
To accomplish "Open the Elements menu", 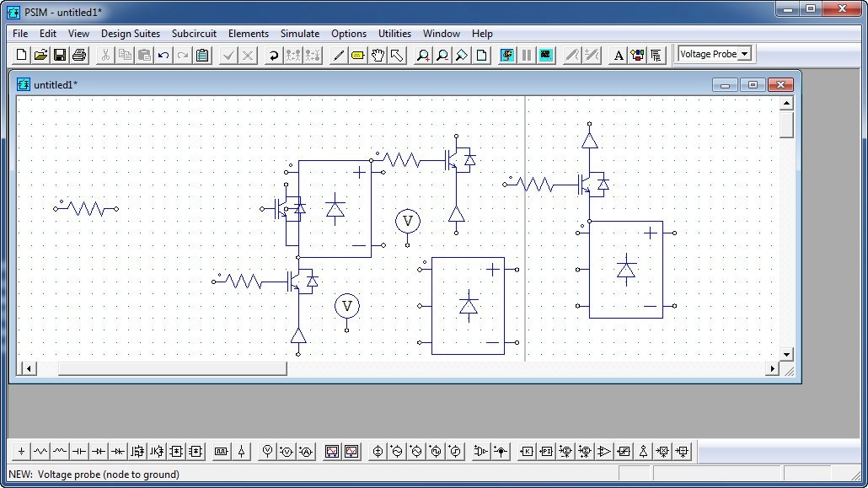I will [x=248, y=34].
